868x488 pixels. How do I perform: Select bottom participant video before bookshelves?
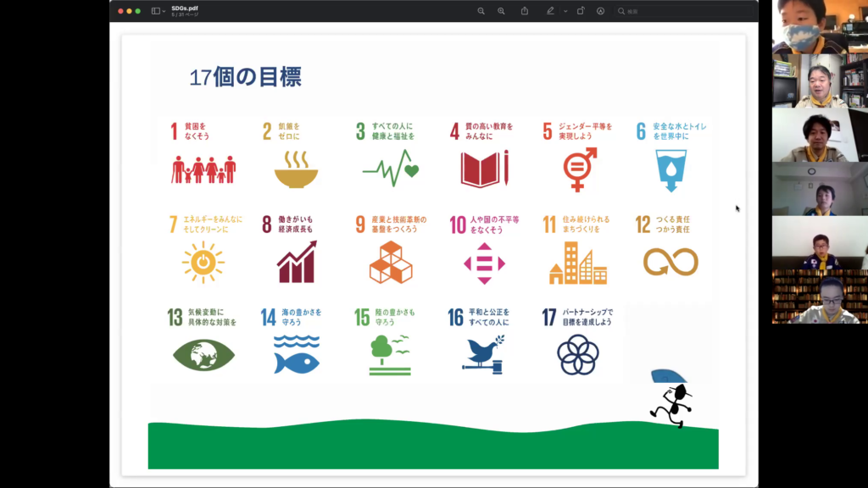click(x=820, y=297)
